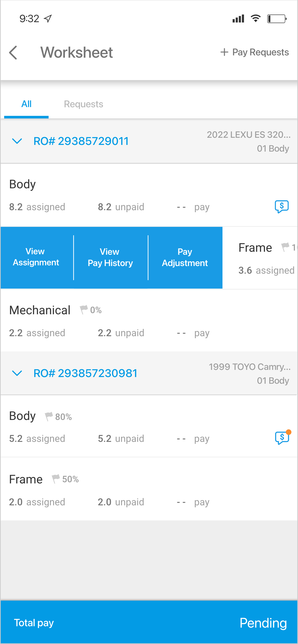
Task: Open the RO# 293857230981 link
Action: (85, 373)
